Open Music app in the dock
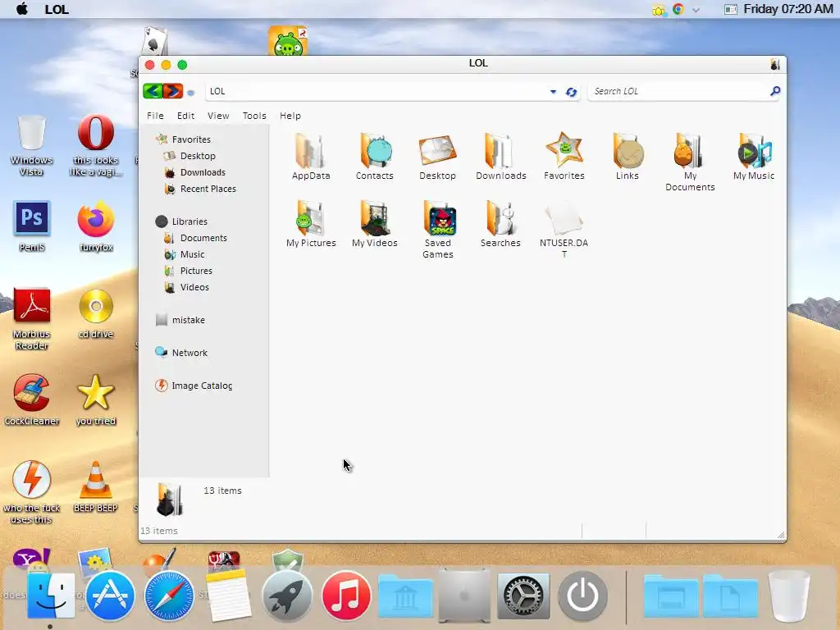The height and width of the screenshot is (630, 840). pos(346,596)
